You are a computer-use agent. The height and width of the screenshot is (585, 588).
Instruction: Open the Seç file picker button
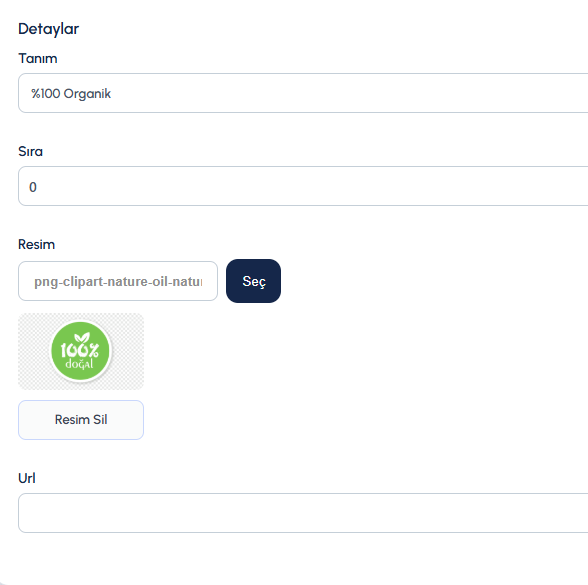pos(253,281)
